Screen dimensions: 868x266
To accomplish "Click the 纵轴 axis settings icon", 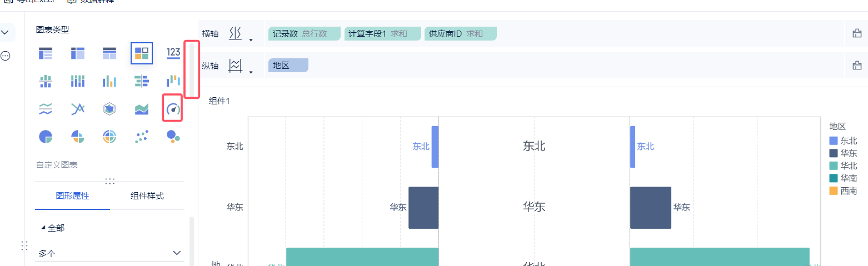I will coord(236,66).
